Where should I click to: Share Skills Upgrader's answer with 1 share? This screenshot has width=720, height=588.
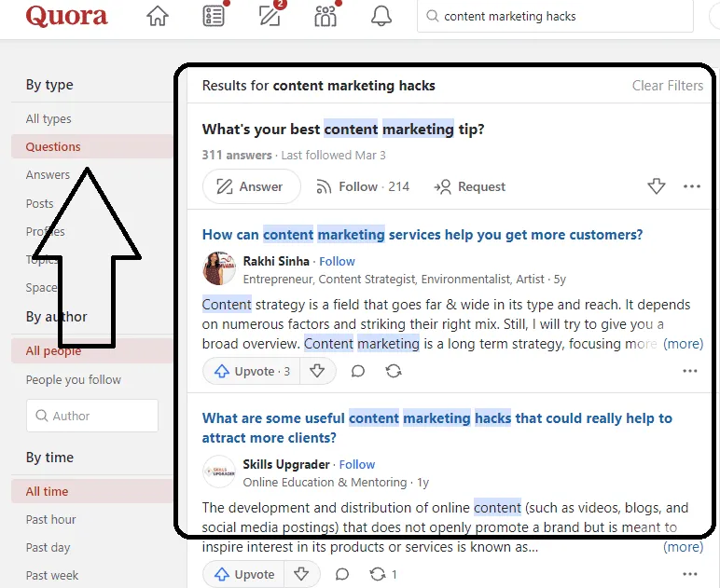point(383,574)
